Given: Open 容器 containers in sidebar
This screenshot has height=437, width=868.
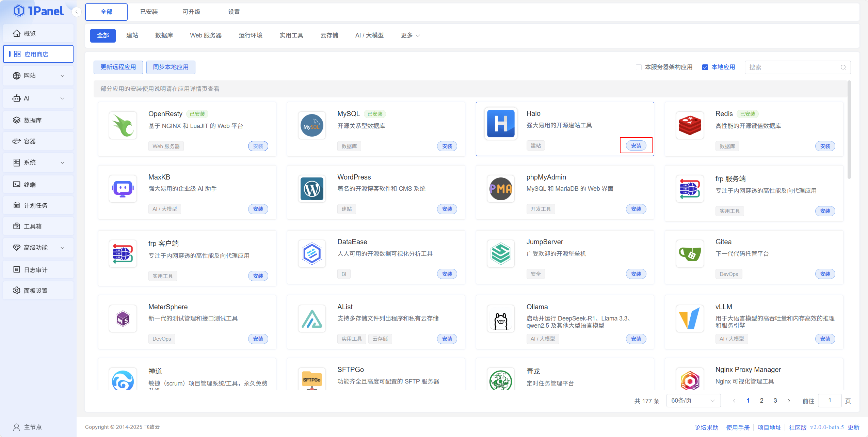Looking at the screenshot, I should [x=38, y=141].
